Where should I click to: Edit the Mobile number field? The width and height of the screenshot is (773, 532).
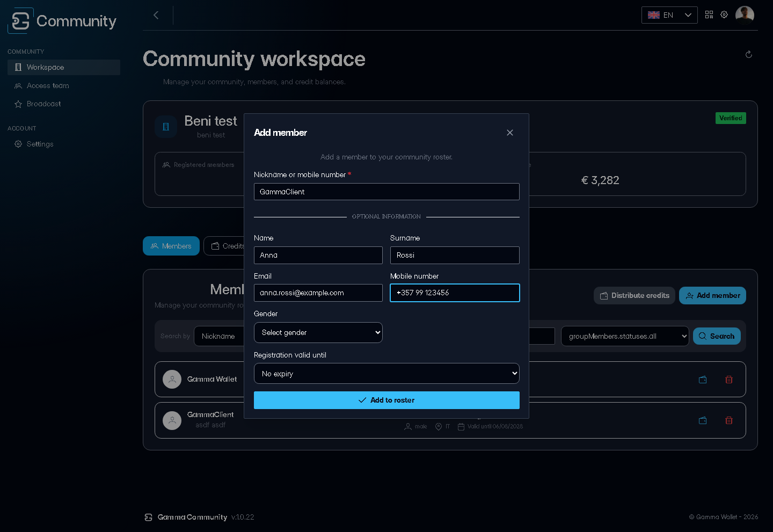[x=455, y=293]
